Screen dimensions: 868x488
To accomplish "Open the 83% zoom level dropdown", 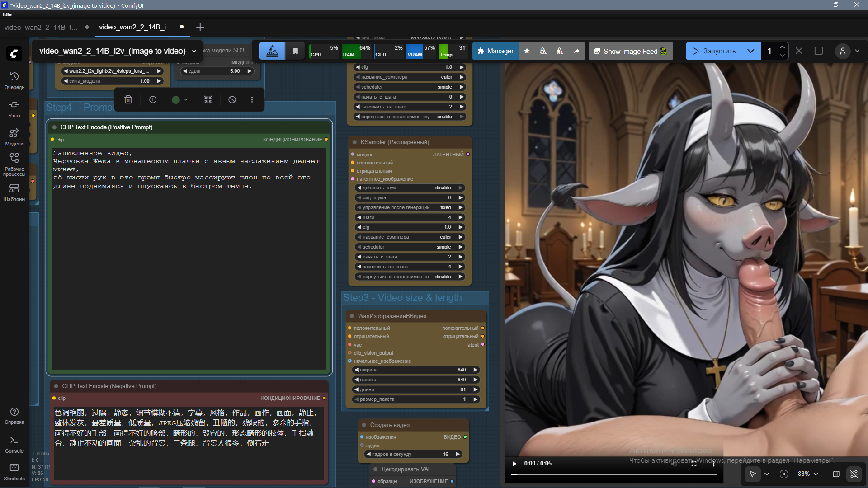I will 808,474.
